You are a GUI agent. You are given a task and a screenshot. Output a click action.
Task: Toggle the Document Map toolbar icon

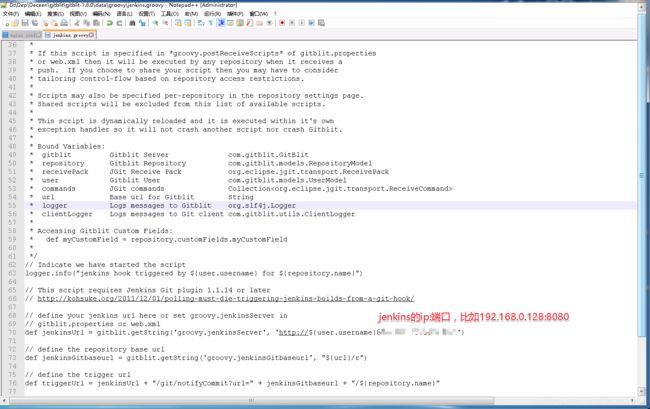240,23
